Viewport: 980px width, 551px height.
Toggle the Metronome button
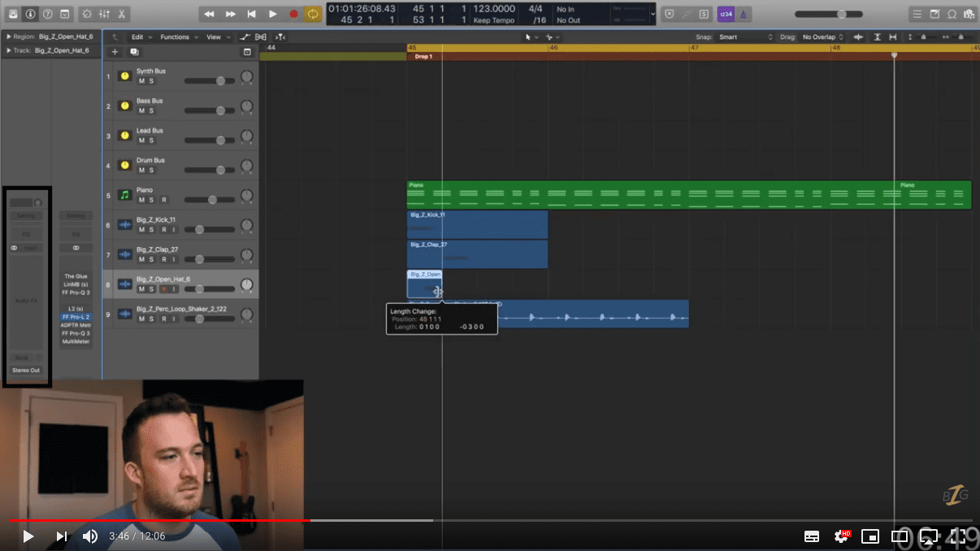pyautogui.click(x=744, y=14)
